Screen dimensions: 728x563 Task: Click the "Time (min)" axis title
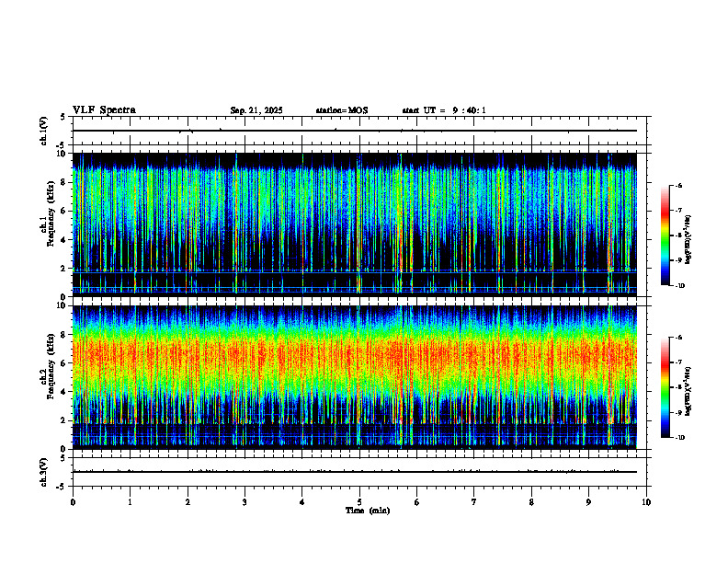point(368,511)
